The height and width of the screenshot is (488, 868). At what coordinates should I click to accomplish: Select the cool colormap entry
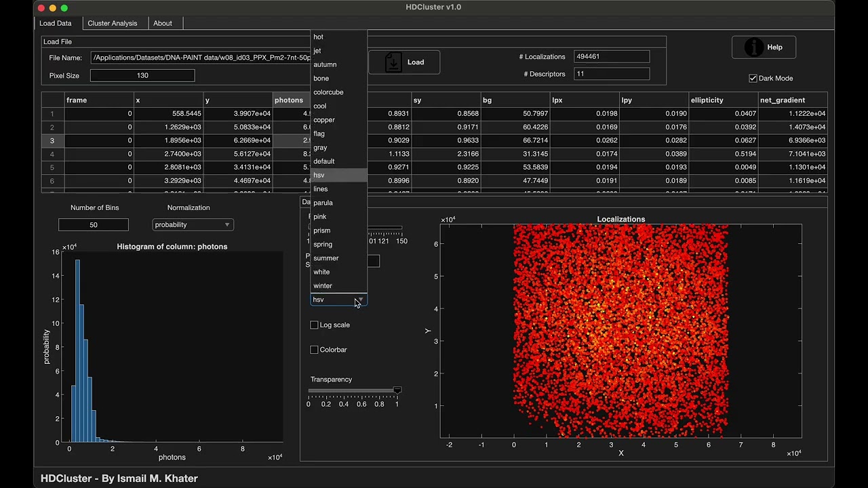(x=338, y=106)
